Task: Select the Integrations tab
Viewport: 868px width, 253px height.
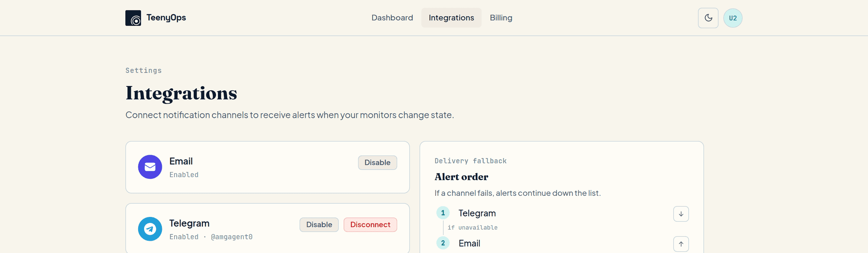Action: click(x=451, y=18)
